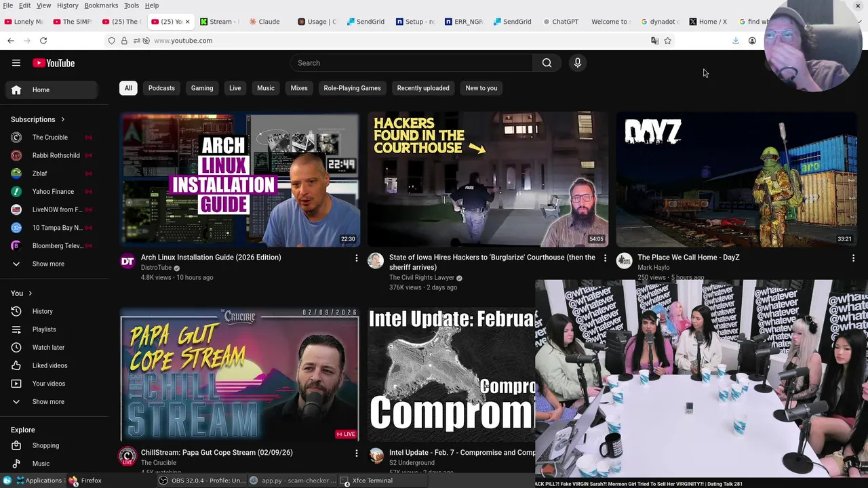Open Papa Gut Cope Stream thumbnail

pos(240,375)
